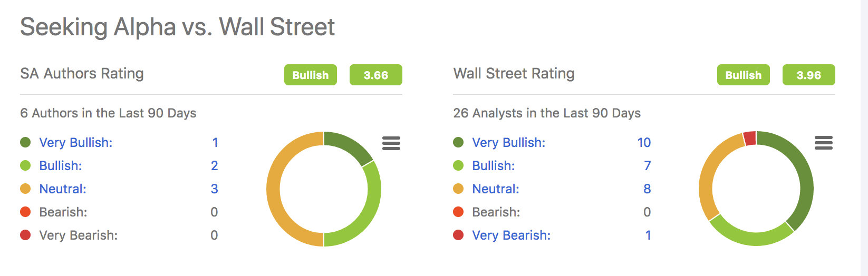Click the Wall Street Very Bearish link
868x276 pixels.
click(511, 235)
